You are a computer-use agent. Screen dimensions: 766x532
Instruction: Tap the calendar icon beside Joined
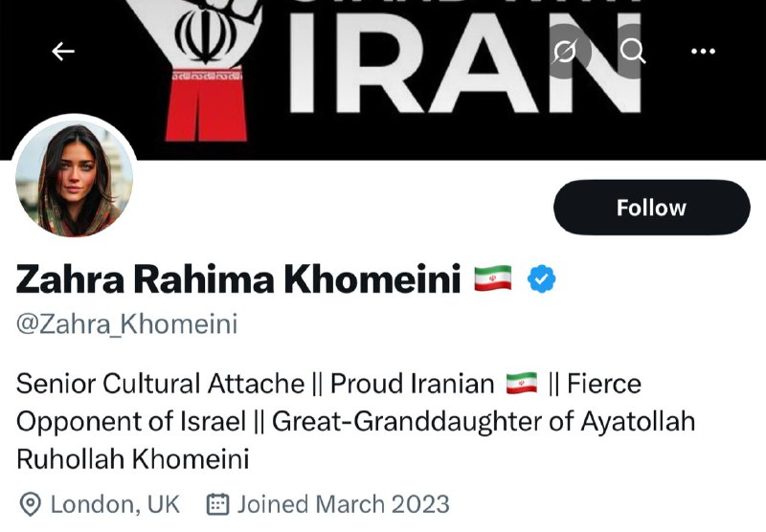tap(218, 503)
